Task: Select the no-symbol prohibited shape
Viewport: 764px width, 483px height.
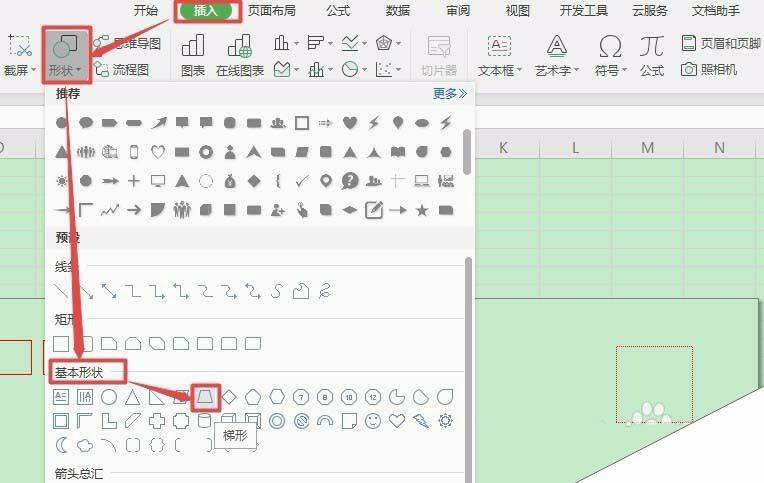Action: 301,421
